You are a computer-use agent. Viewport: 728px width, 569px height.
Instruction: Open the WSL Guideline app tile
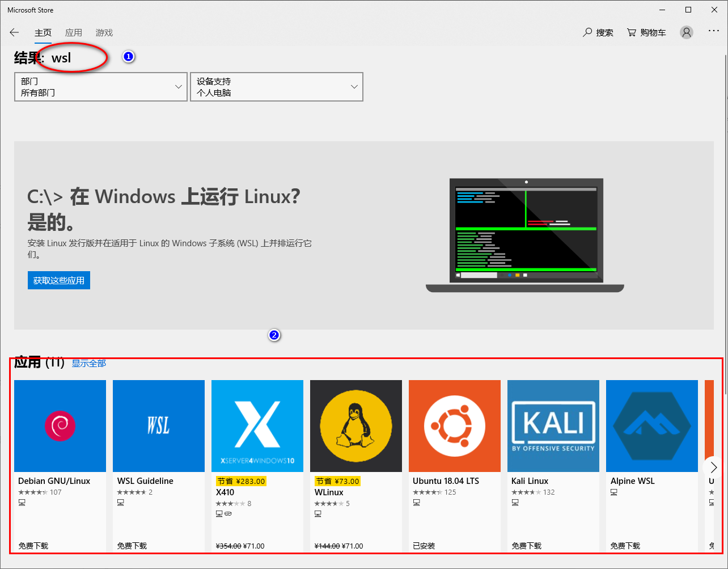[158, 425]
